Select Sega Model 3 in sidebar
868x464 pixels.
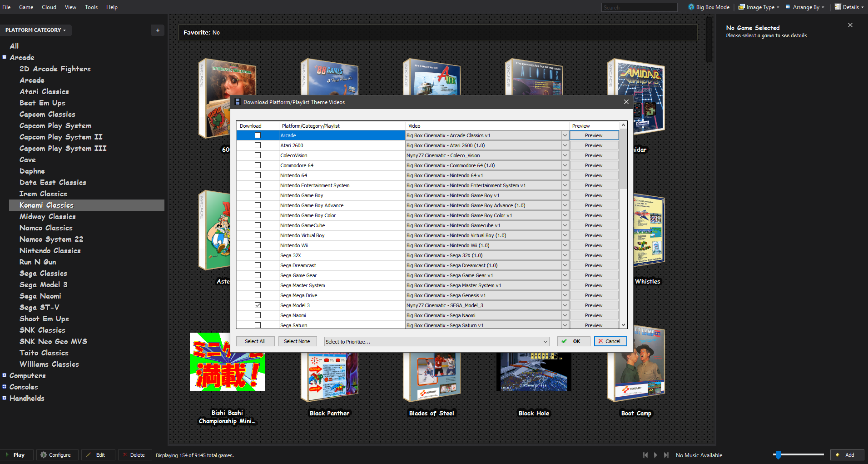[x=44, y=285]
